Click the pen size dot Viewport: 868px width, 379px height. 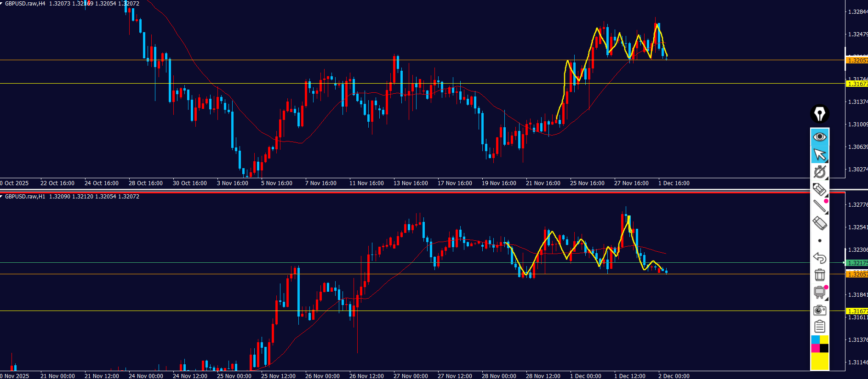[819, 241]
